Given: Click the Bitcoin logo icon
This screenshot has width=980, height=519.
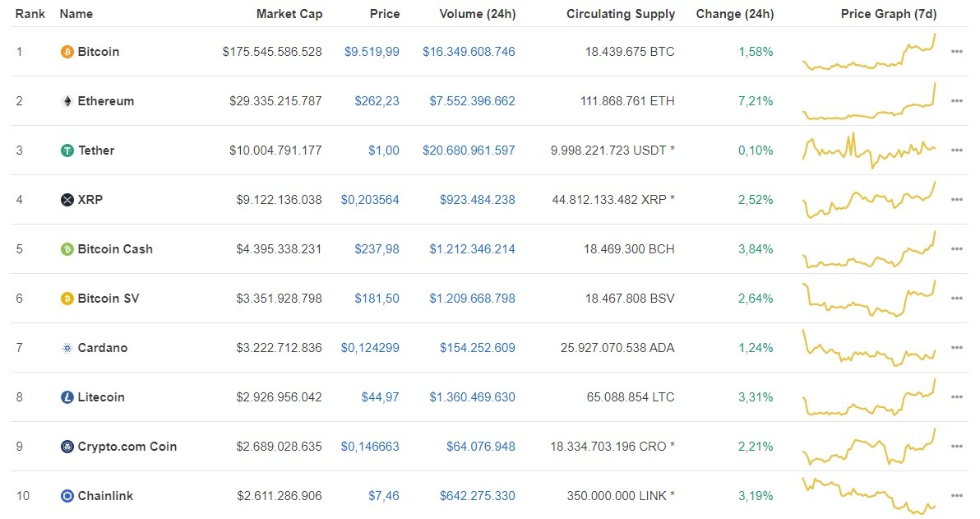Looking at the screenshot, I should click(67, 51).
